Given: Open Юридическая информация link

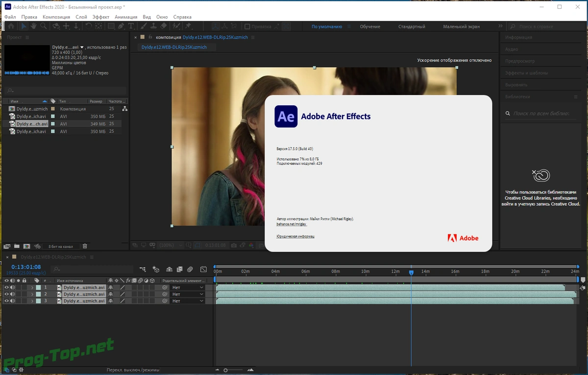Looking at the screenshot, I should 295,236.
